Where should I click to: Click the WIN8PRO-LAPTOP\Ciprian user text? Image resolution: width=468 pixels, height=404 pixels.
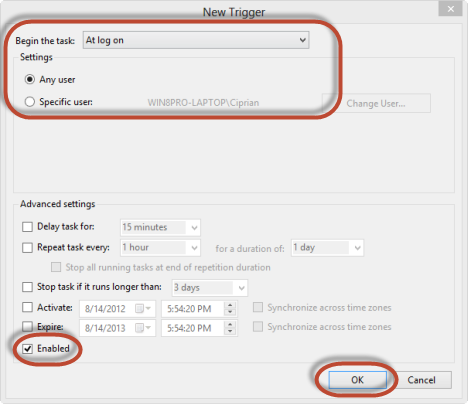pos(203,103)
